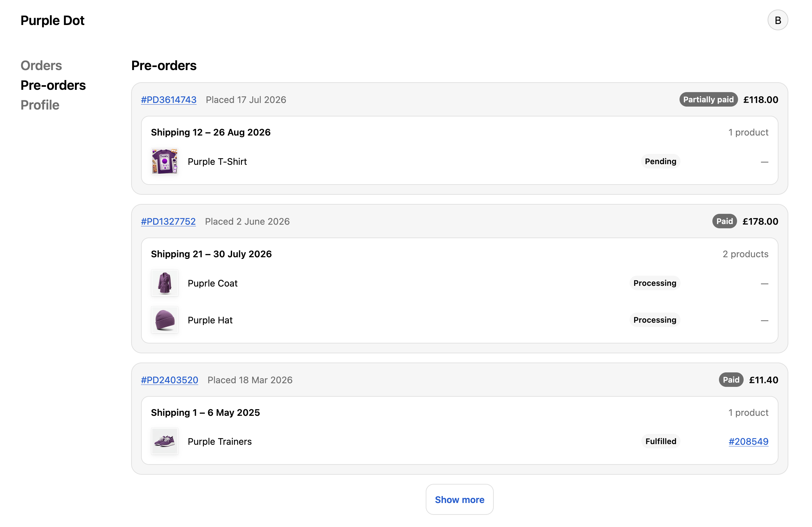The image size is (812, 527).
Task: Click the Purple T-Shirt thumbnail
Action: [164, 162]
